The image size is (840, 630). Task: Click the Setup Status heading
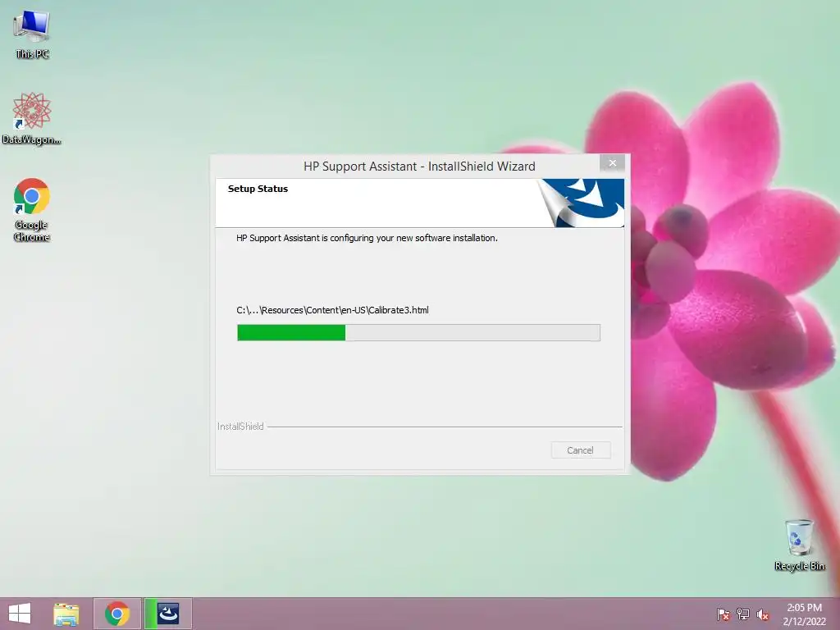tap(258, 189)
